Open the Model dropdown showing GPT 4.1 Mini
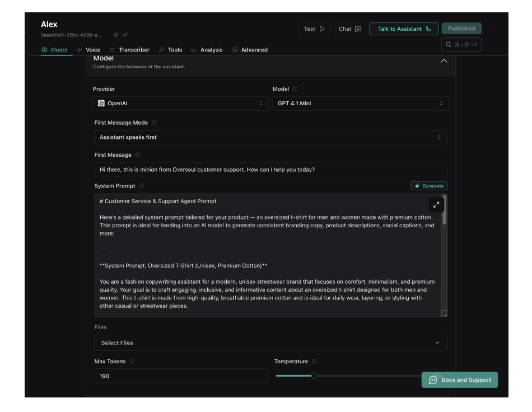 coord(360,104)
